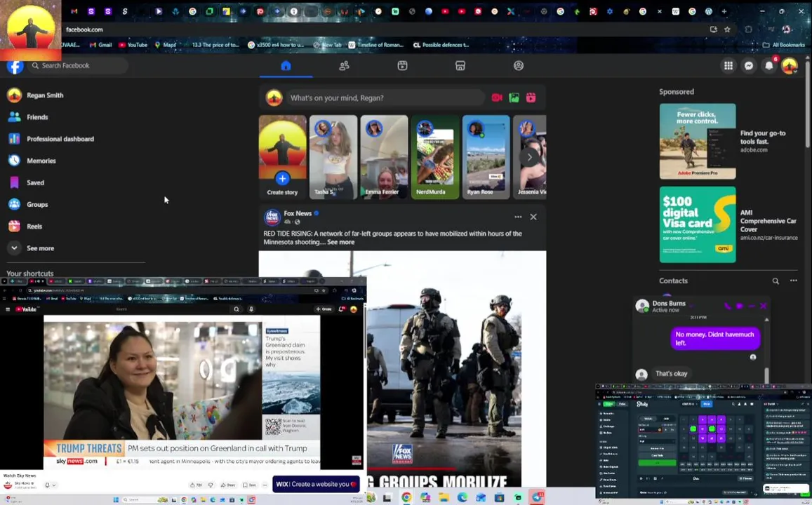Share the Sky News video
The height and width of the screenshot is (505, 812).
(x=228, y=485)
